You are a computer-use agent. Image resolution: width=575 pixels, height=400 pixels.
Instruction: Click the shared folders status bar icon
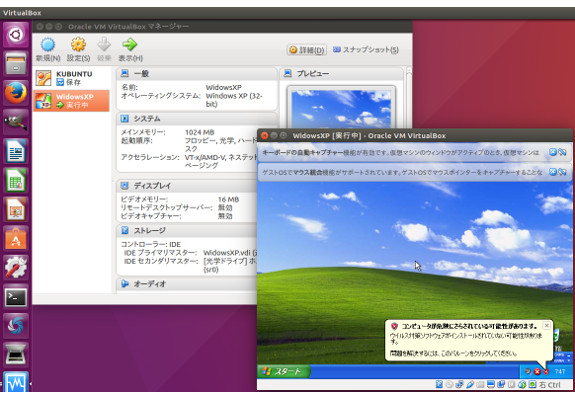pyautogui.click(x=480, y=384)
